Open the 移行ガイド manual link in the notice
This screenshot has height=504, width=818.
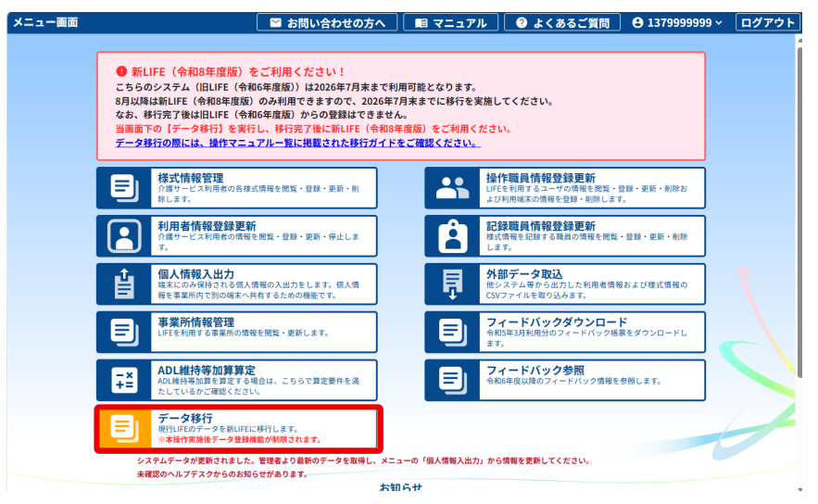(x=296, y=144)
